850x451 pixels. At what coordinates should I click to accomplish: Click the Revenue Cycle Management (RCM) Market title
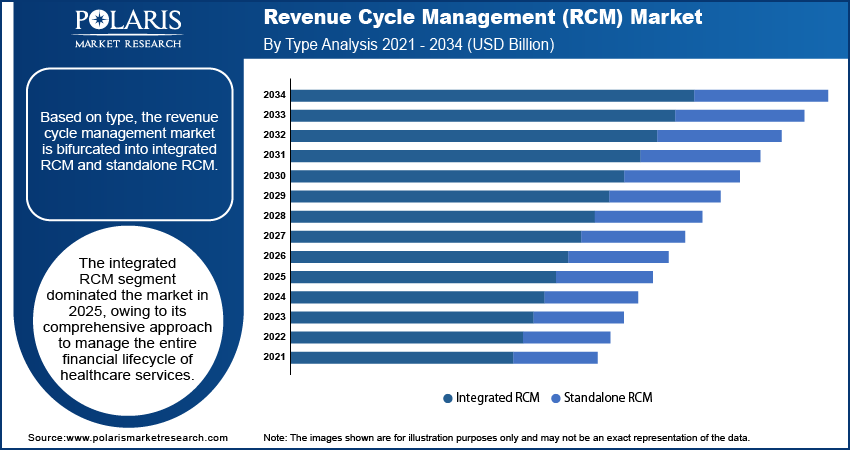tap(482, 18)
